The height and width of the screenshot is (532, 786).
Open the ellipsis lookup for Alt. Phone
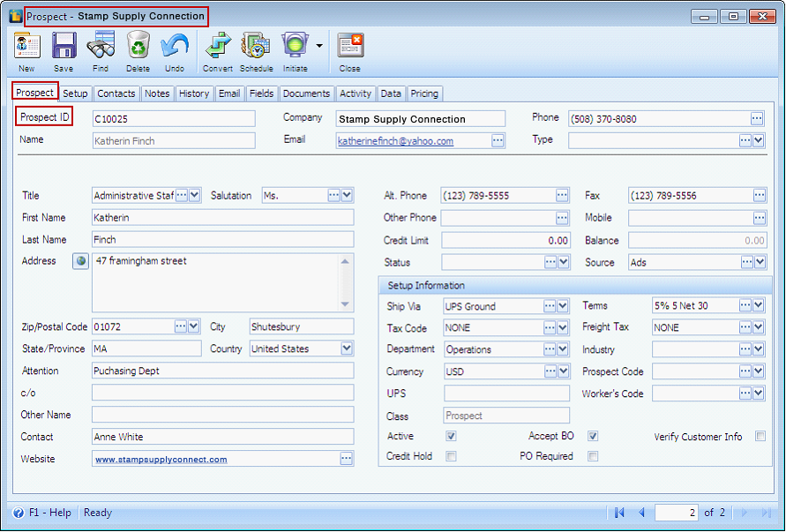(562, 196)
